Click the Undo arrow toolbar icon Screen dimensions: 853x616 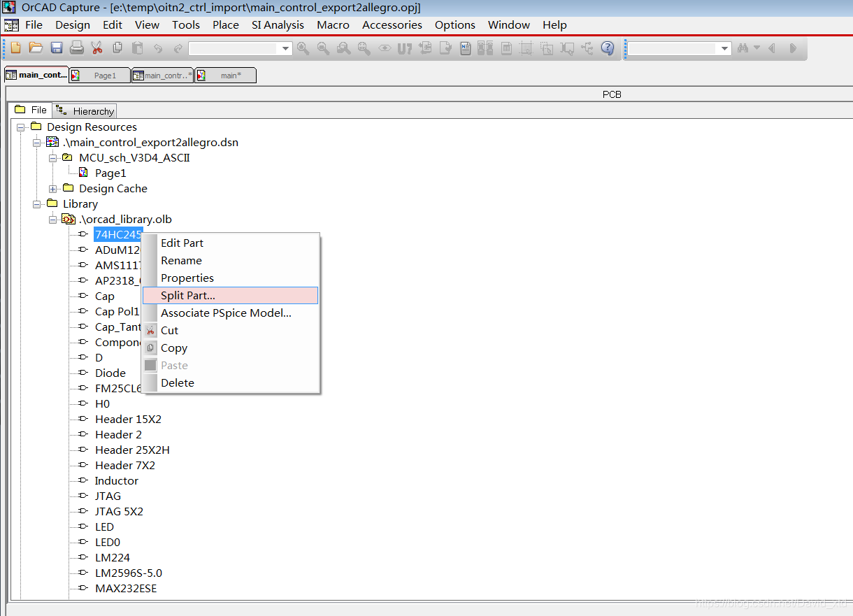pos(158,48)
